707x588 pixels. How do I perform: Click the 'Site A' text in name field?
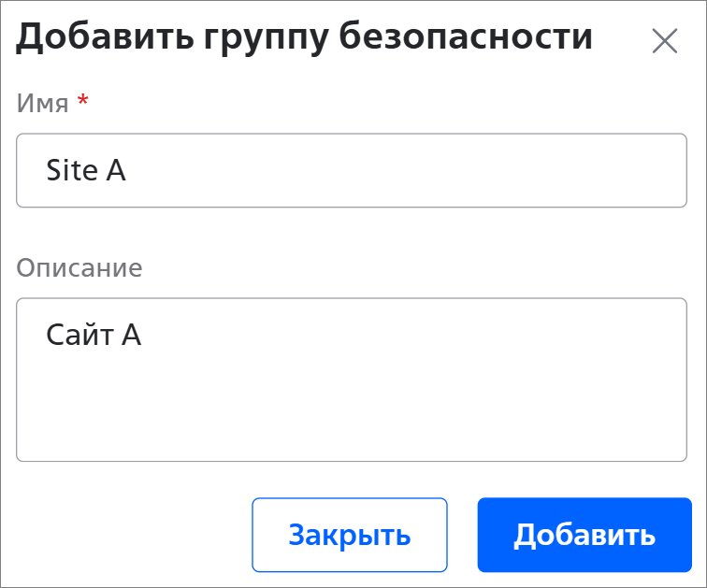coord(86,170)
